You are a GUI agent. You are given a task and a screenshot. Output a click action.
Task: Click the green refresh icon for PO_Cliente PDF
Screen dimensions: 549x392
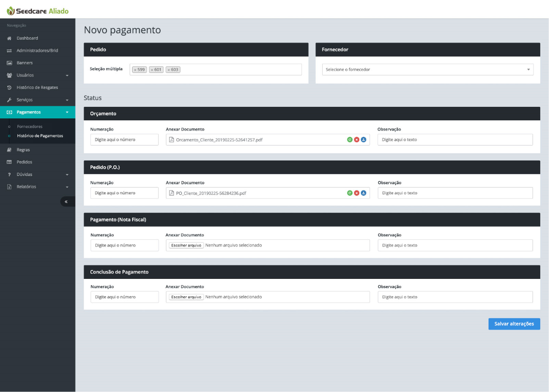click(x=350, y=193)
